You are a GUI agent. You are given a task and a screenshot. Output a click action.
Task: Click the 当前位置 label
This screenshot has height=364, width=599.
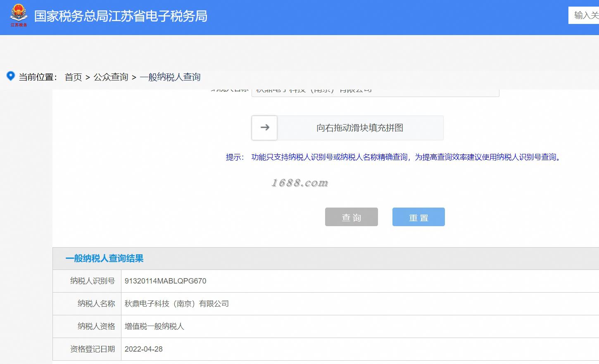click(38, 77)
